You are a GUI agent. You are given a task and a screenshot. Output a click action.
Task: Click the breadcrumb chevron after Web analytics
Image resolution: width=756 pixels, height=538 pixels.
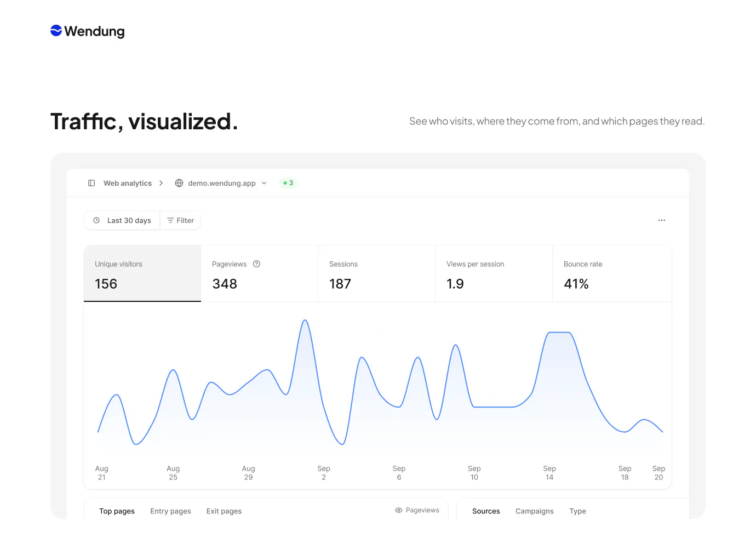pos(161,183)
